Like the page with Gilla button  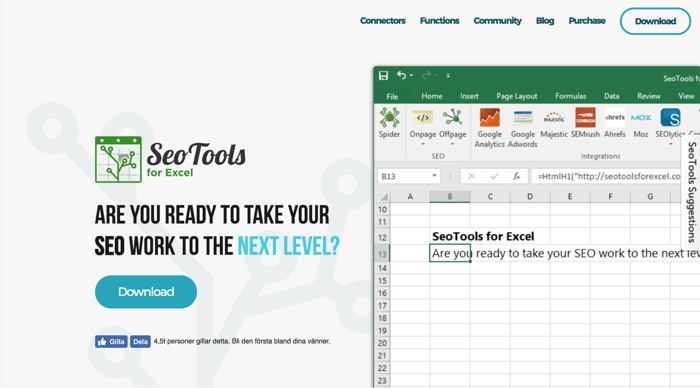coord(111,342)
